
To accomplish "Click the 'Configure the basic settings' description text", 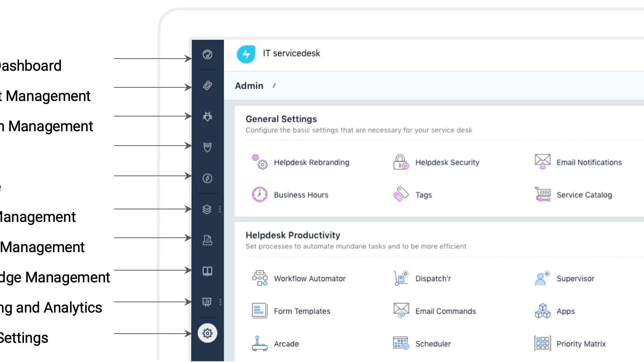I will (359, 130).
